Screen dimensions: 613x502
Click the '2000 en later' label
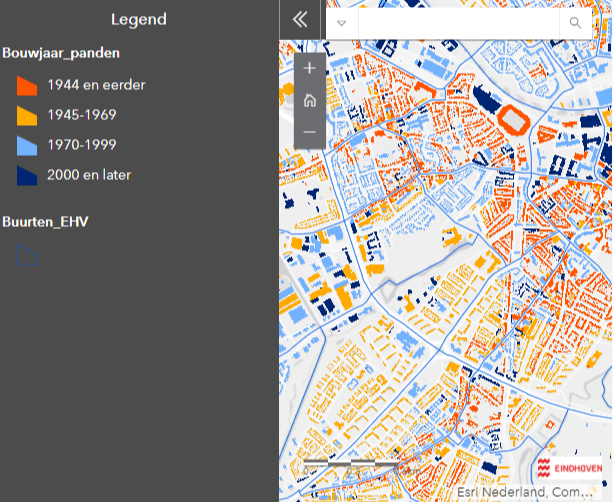pos(89,175)
